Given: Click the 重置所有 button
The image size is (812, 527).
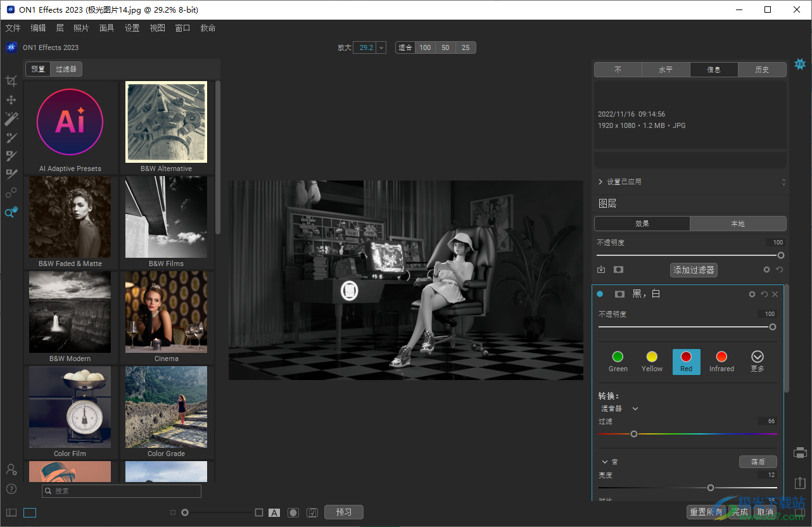Looking at the screenshot, I should pyautogui.click(x=706, y=512).
